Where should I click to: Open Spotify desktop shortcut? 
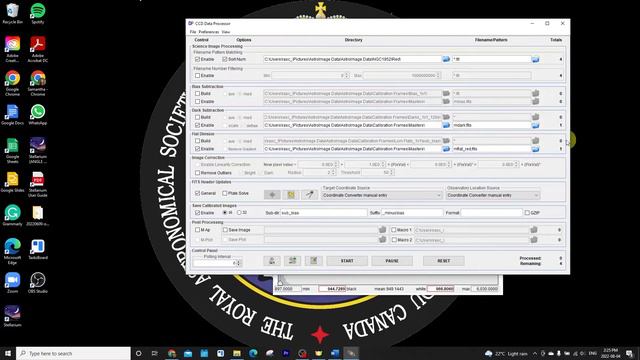click(38, 13)
